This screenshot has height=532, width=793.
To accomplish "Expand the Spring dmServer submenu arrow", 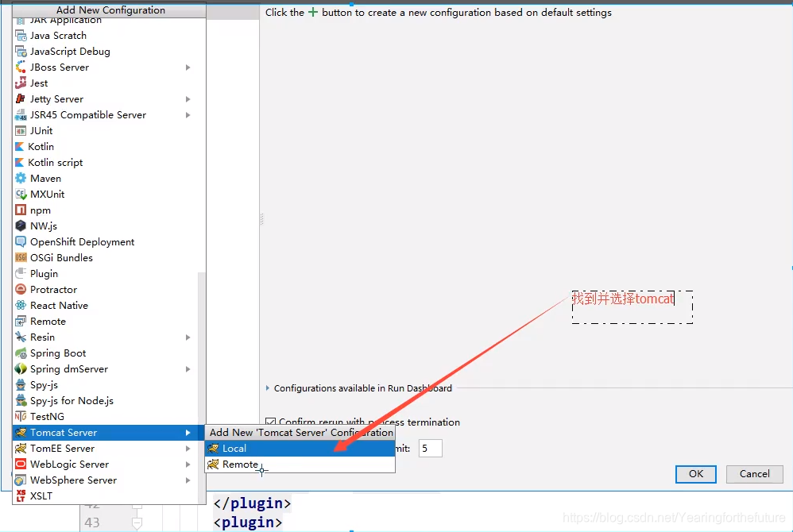I will (x=188, y=368).
